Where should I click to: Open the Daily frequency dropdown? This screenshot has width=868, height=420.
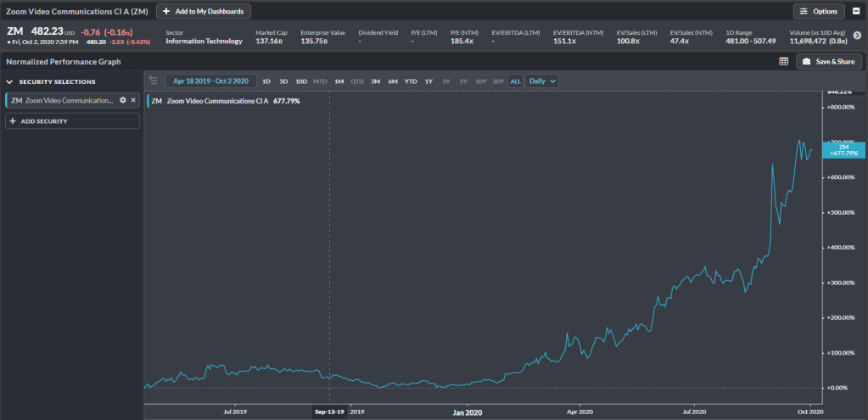542,81
